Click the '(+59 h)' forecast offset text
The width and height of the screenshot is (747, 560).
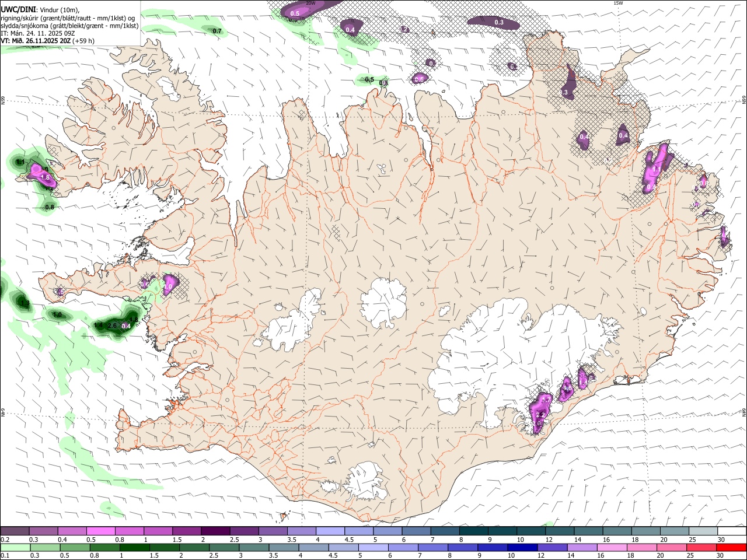click(84, 41)
